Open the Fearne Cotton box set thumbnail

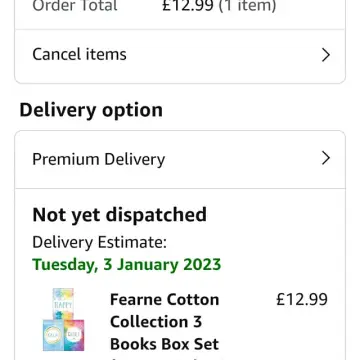pos(64,319)
